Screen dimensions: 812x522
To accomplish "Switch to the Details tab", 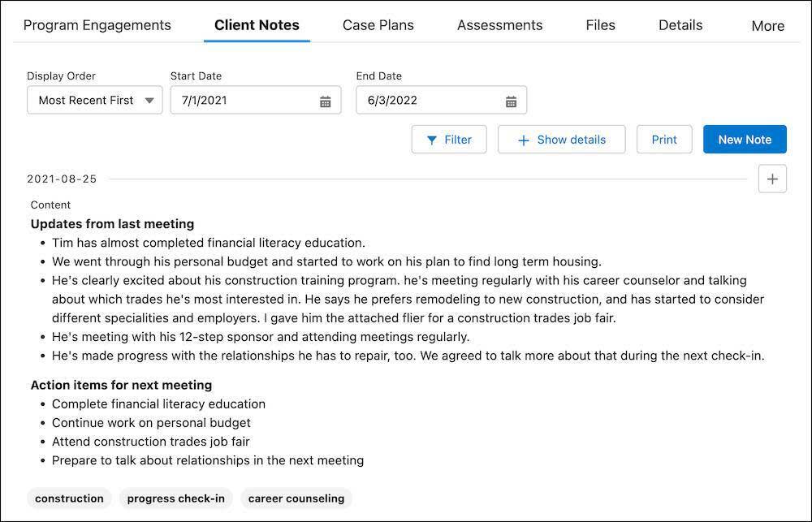I will click(680, 25).
